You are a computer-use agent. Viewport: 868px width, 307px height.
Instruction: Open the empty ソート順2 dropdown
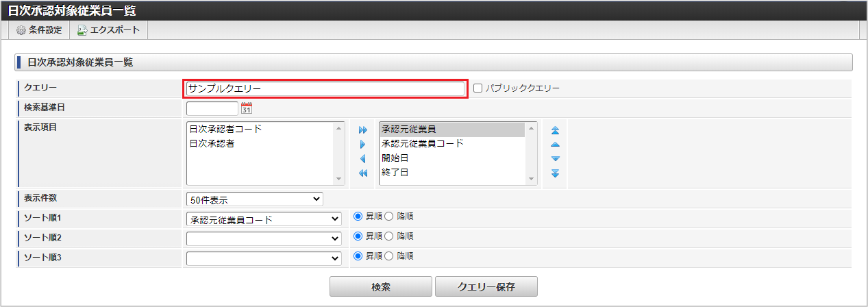[264, 239]
